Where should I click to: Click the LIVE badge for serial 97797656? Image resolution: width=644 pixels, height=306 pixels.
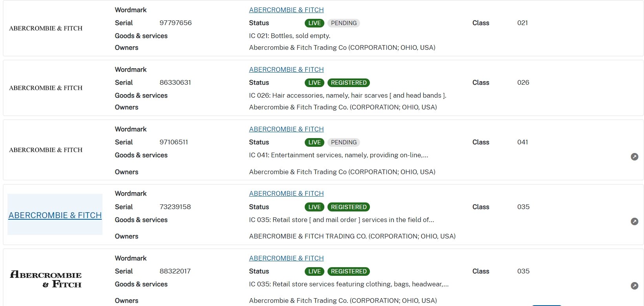click(x=314, y=23)
